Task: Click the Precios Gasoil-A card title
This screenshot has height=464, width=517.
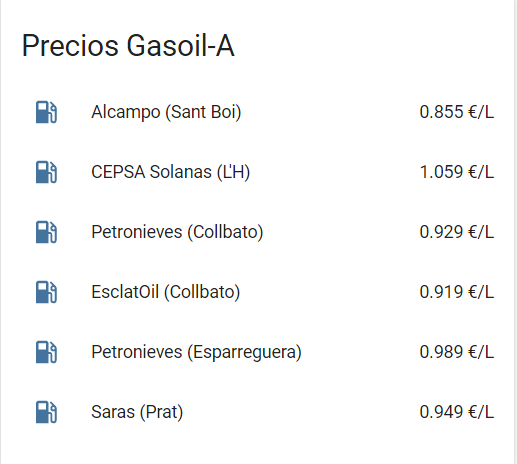Action: coord(128,46)
